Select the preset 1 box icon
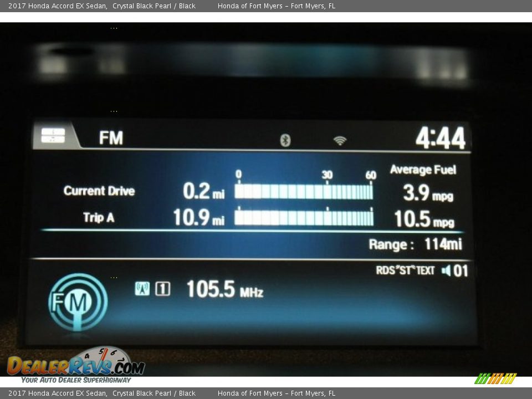Viewport: 532px width, 399px height. point(162,289)
